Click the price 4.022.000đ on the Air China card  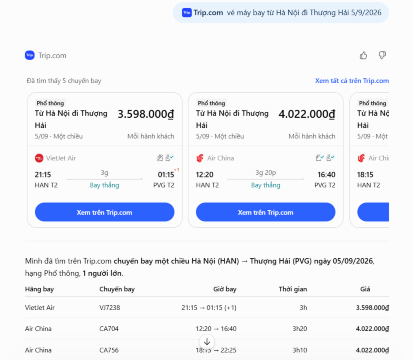tap(307, 114)
